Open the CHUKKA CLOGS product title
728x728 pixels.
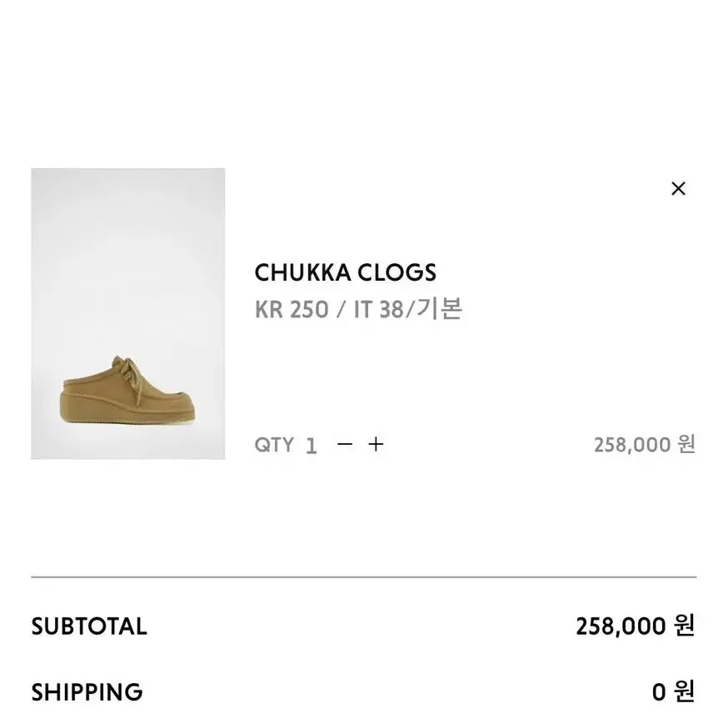click(x=346, y=272)
